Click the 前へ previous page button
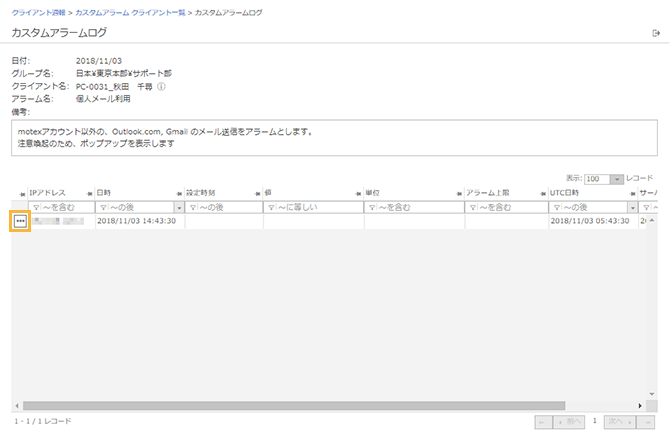Screen dimensions: 670x431 tap(572, 422)
